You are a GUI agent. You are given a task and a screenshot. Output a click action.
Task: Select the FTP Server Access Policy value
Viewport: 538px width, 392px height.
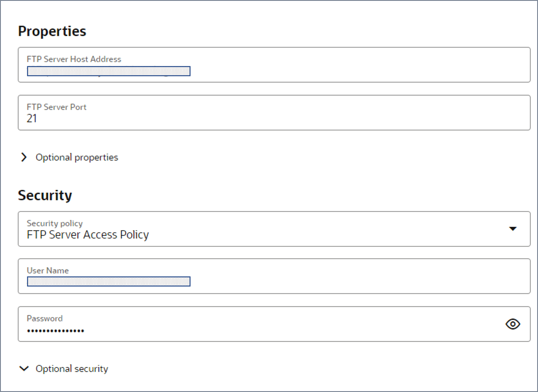88,235
